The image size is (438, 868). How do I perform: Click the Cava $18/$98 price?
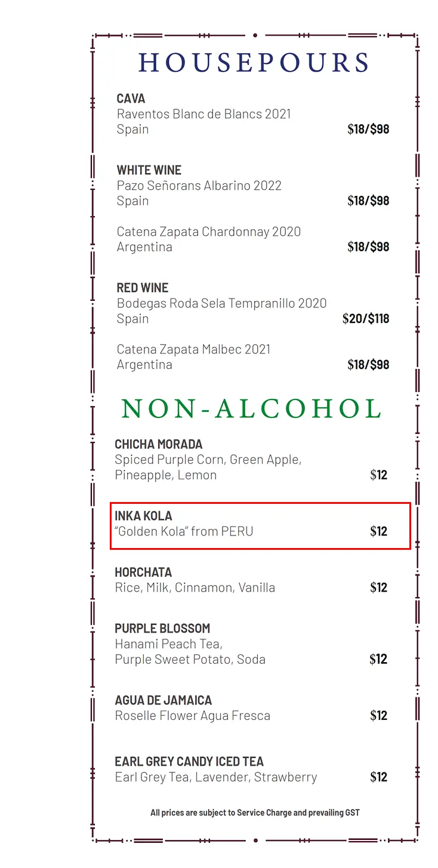click(368, 129)
